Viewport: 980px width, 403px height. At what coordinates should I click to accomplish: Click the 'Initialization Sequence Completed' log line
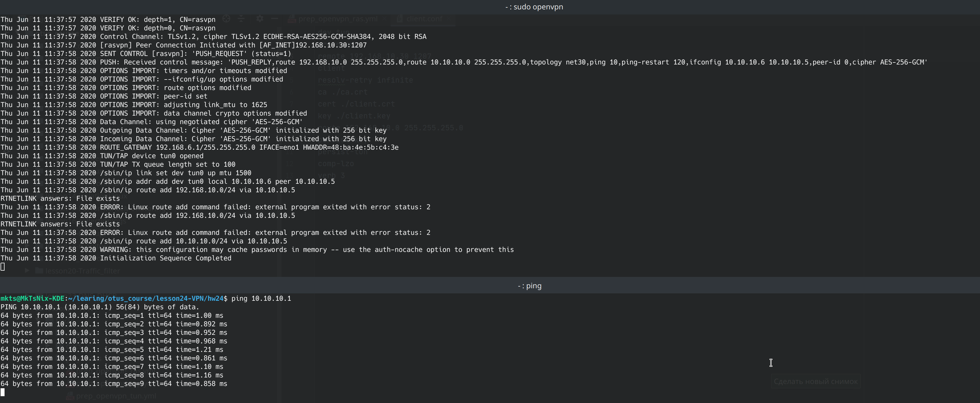pos(165,258)
